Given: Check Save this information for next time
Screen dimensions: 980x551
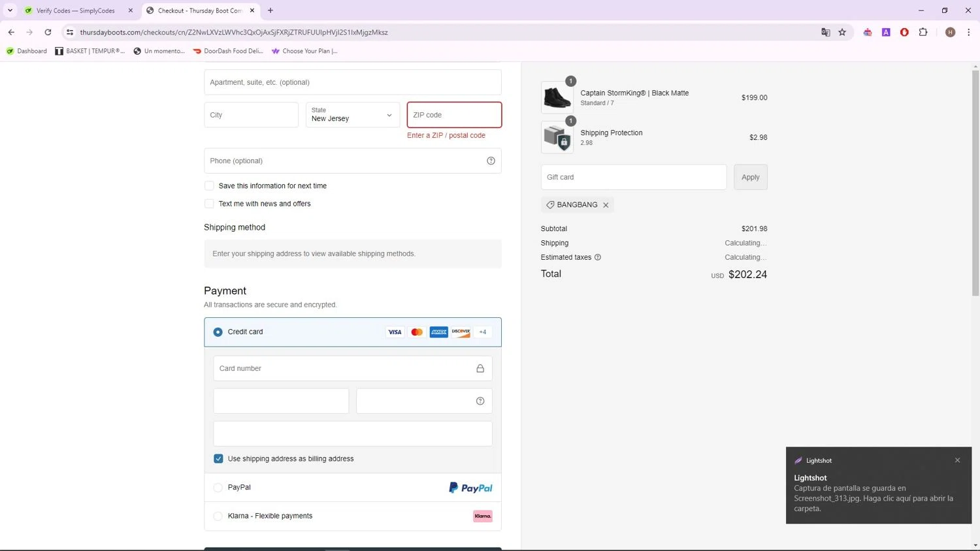Looking at the screenshot, I should [209, 185].
